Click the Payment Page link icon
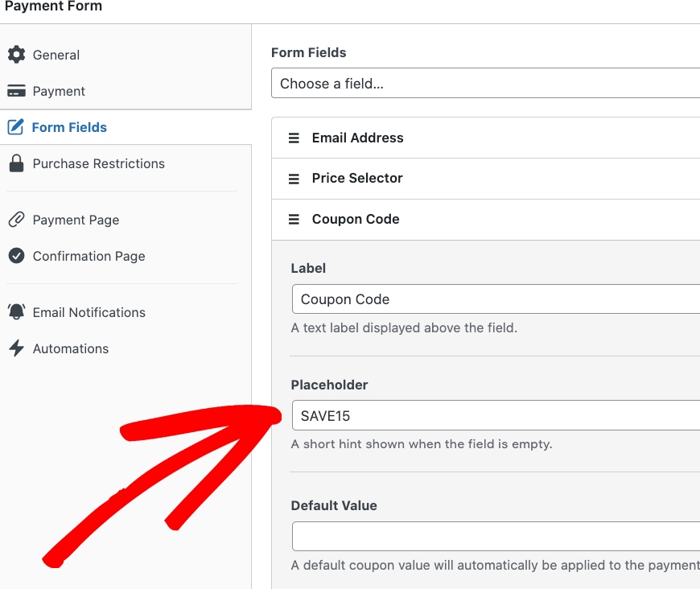The width and height of the screenshot is (700, 589). pyautogui.click(x=16, y=220)
